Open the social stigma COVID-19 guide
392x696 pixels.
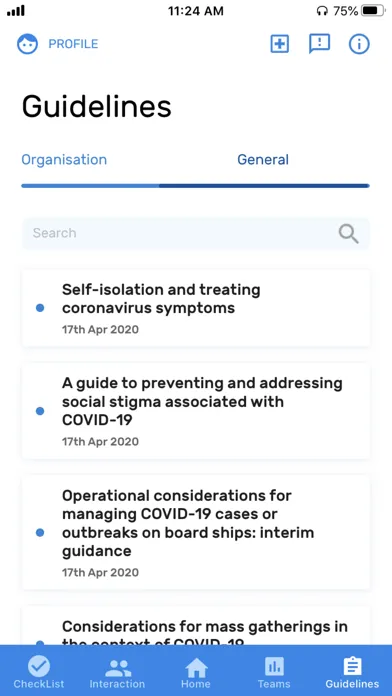196,411
